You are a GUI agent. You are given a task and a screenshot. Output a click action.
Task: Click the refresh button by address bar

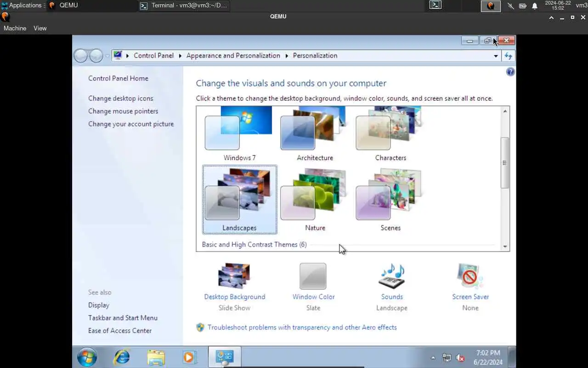(x=508, y=56)
